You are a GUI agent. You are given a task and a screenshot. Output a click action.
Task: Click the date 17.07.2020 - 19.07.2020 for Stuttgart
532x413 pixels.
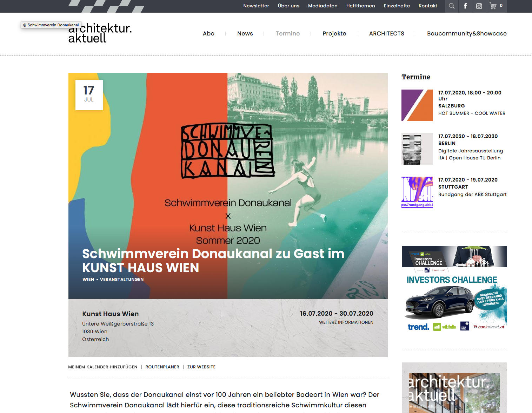pos(468,180)
